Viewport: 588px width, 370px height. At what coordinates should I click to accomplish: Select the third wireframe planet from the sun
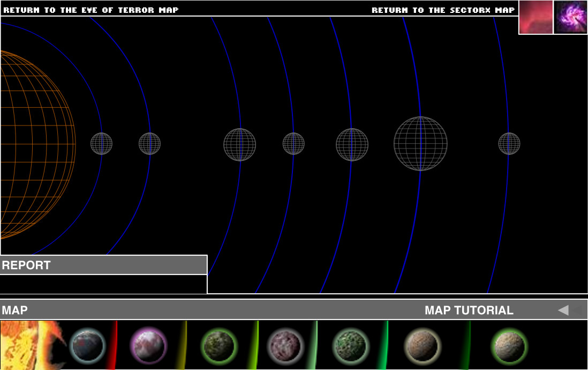click(239, 144)
